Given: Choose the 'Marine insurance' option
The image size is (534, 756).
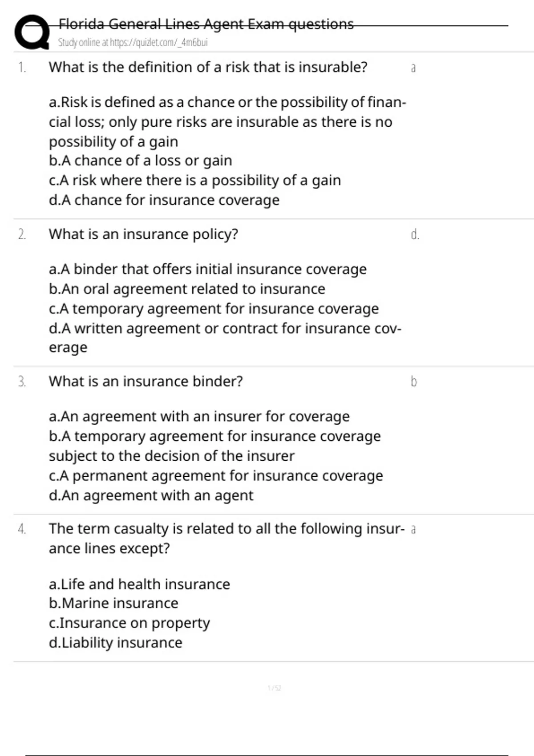Looking at the screenshot, I should click(x=113, y=603).
